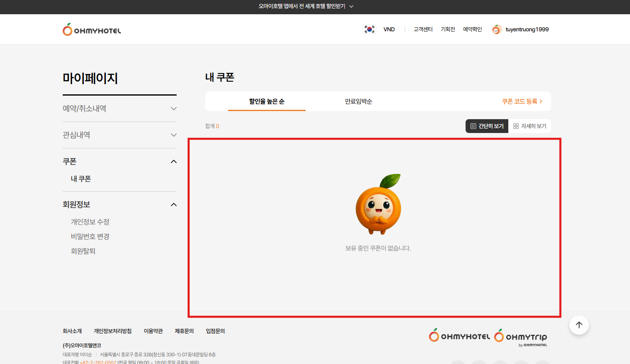Image resolution: width=630 pixels, height=364 pixels.
Task: Open the 이용약관 footer link
Action: point(153,331)
